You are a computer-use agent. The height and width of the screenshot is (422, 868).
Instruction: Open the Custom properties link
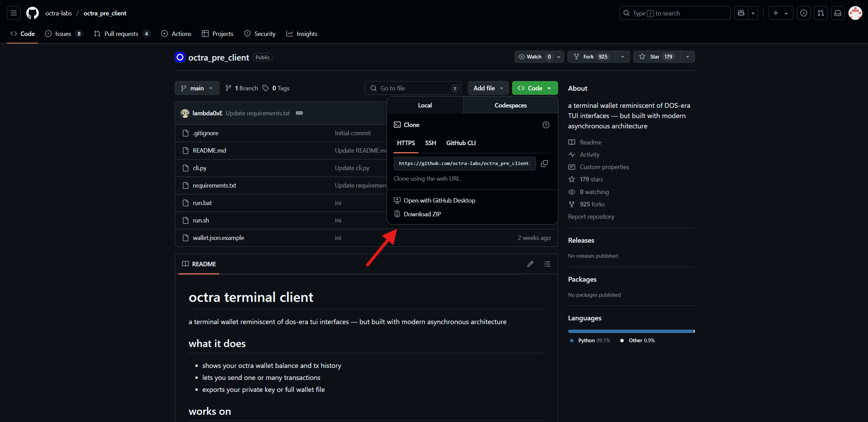coord(598,167)
